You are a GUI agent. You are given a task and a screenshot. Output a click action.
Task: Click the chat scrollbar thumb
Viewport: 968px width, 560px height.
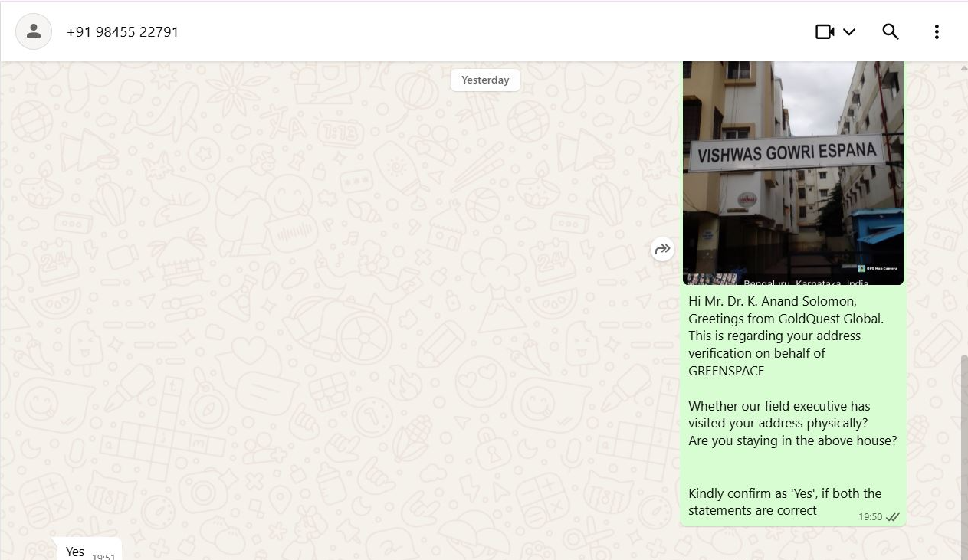pos(964,457)
